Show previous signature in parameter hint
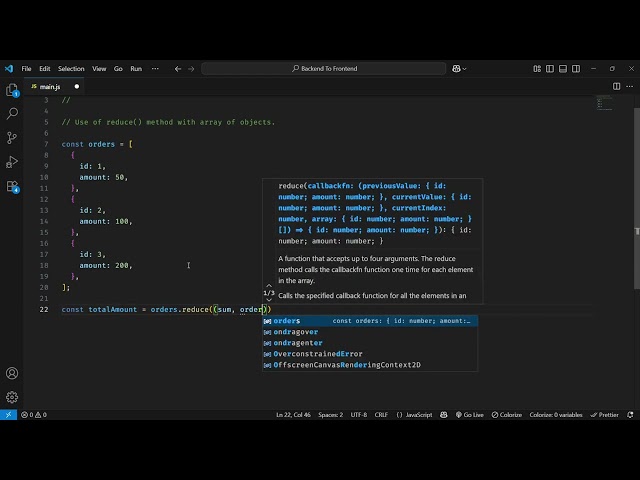Screen dimensions: 640x480 [269, 286]
